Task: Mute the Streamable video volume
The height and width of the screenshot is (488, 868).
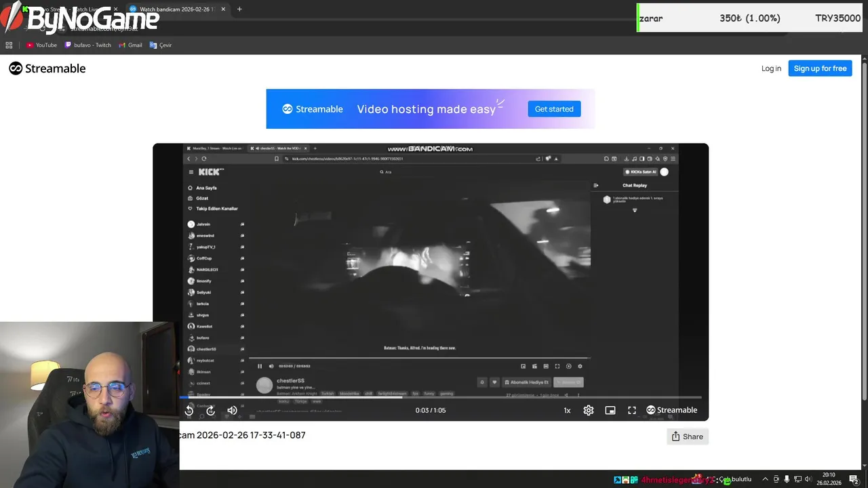Action: [232, 410]
